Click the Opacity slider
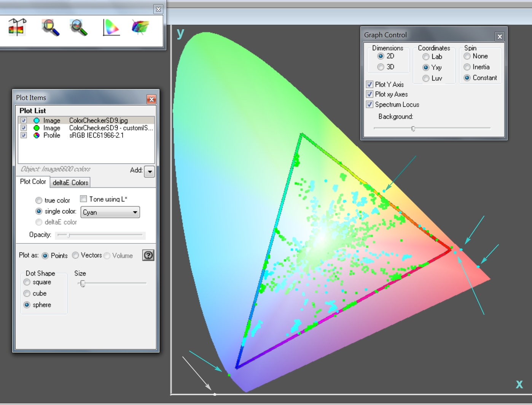The height and width of the screenshot is (405, 532). pyautogui.click(x=100, y=235)
